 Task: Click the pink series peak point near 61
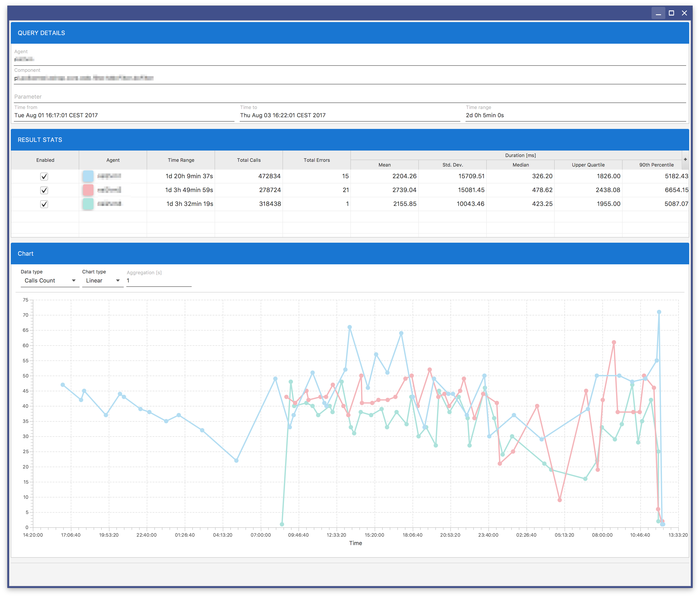pyautogui.click(x=614, y=342)
